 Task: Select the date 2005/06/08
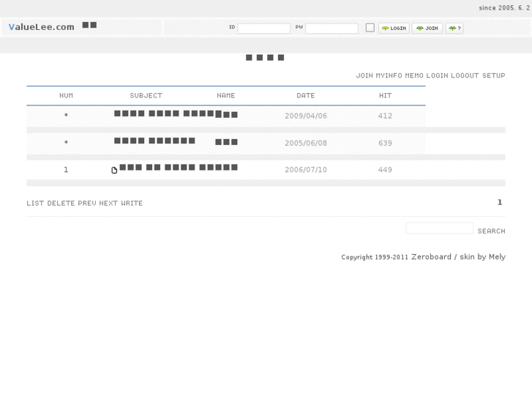[x=306, y=143]
